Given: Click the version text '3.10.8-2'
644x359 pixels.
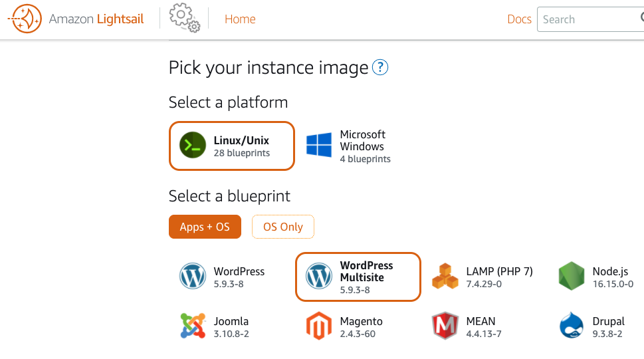Looking at the screenshot, I should 231,334.
